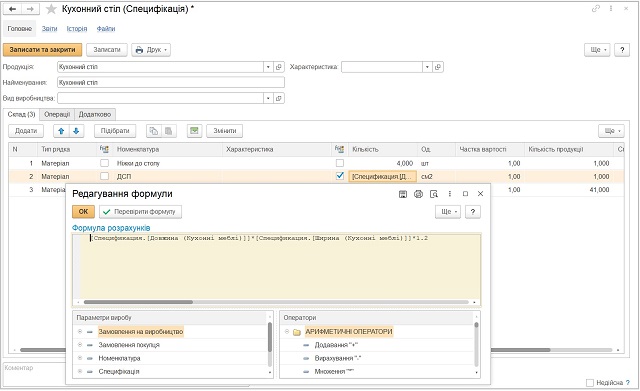Click Додати to add a row
640x391 pixels.
pyautogui.click(x=26, y=131)
